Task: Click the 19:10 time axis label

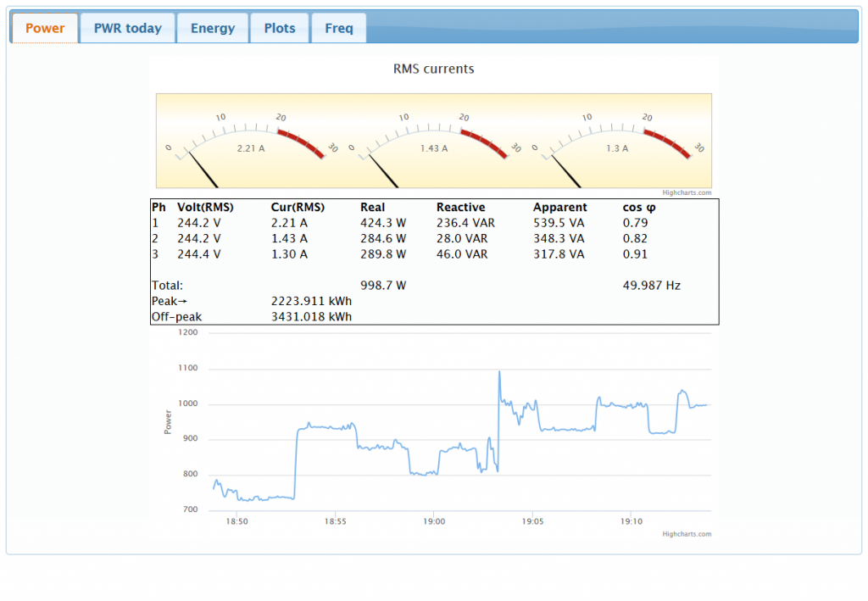Action: [631, 521]
